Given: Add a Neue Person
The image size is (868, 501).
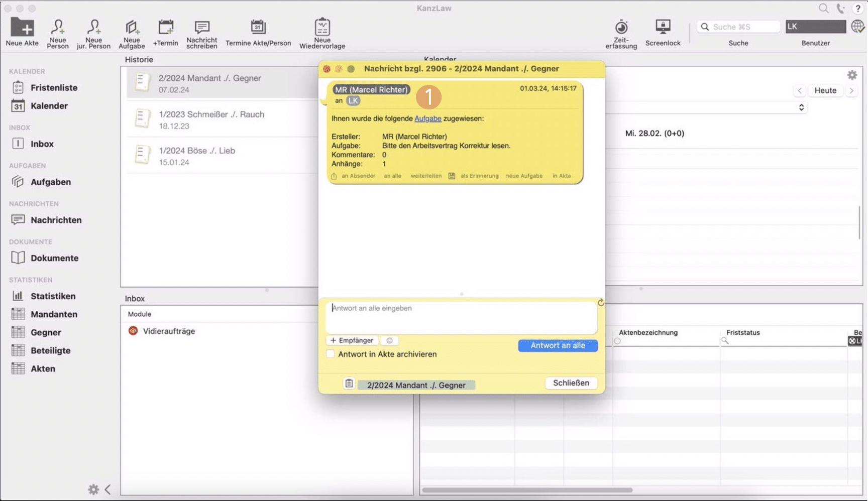Looking at the screenshot, I should pyautogui.click(x=58, y=33).
